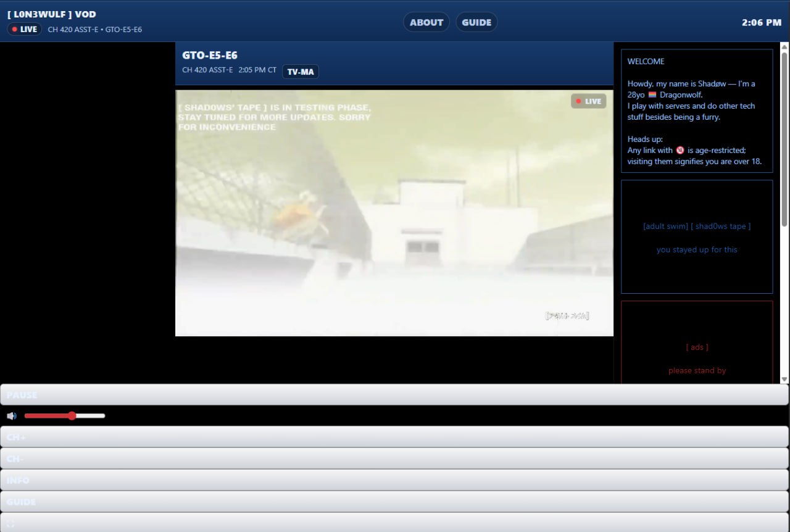Click the video player frame
The height and width of the screenshot is (532, 790).
(394, 213)
